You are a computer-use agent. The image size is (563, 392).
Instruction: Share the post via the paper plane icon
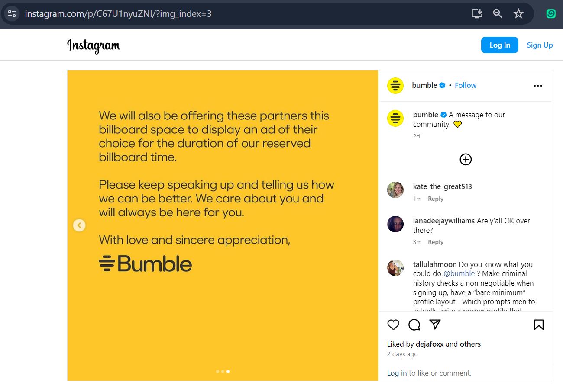[x=435, y=325]
